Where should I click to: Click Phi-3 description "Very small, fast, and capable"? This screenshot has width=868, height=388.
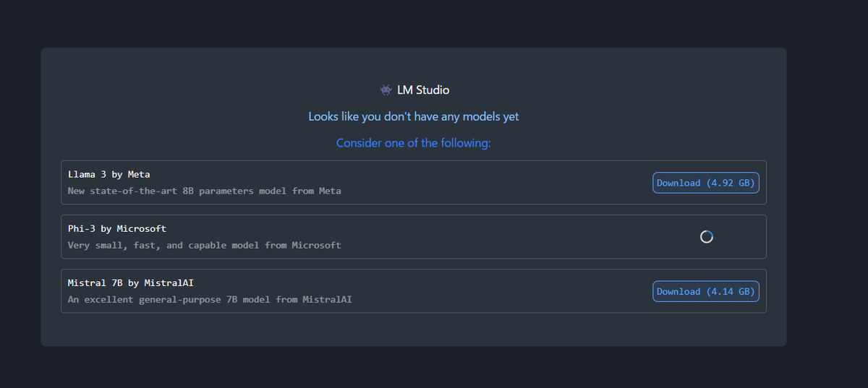147,246
